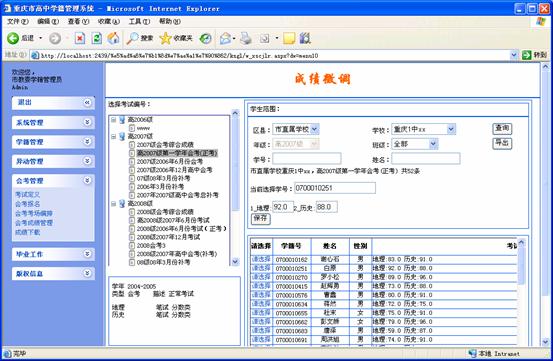The height and width of the screenshot is (361, 553).
Task: Click the 高2008级 group node icon
Action: point(122,203)
